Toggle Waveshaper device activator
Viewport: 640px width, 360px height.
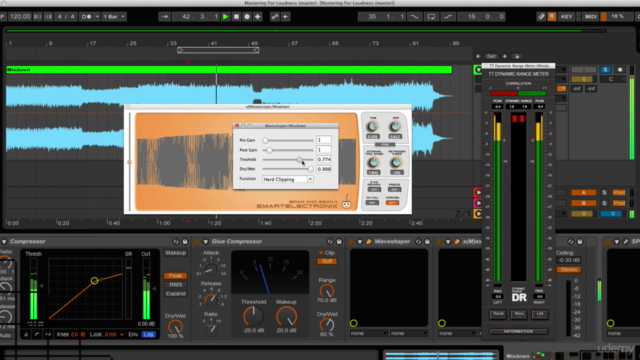(351, 242)
